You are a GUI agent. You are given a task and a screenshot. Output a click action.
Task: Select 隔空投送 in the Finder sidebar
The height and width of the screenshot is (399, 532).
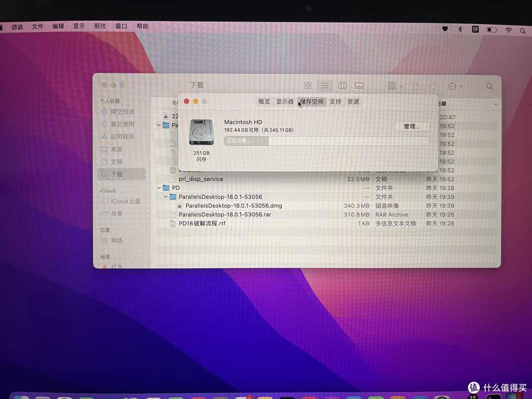123,112
